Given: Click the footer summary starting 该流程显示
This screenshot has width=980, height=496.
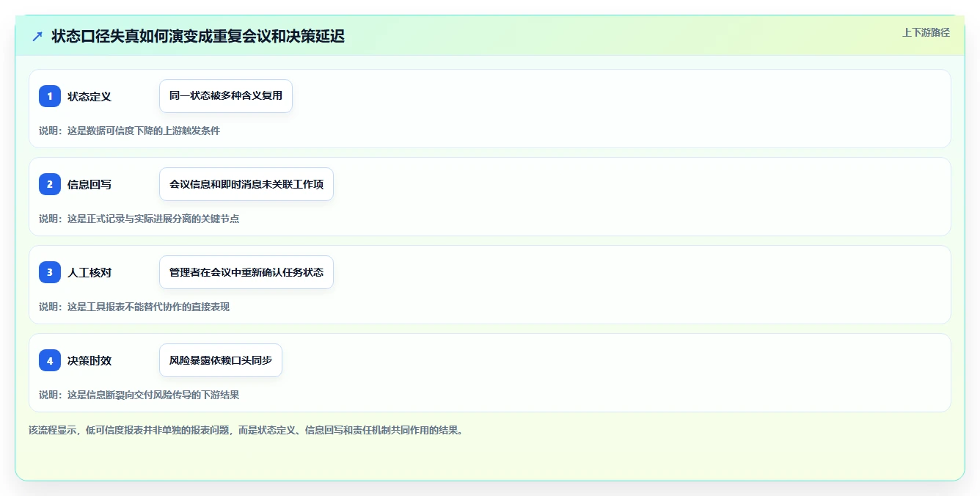Looking at the screenshot, I should pyautogui.click(x=246, y=430).
